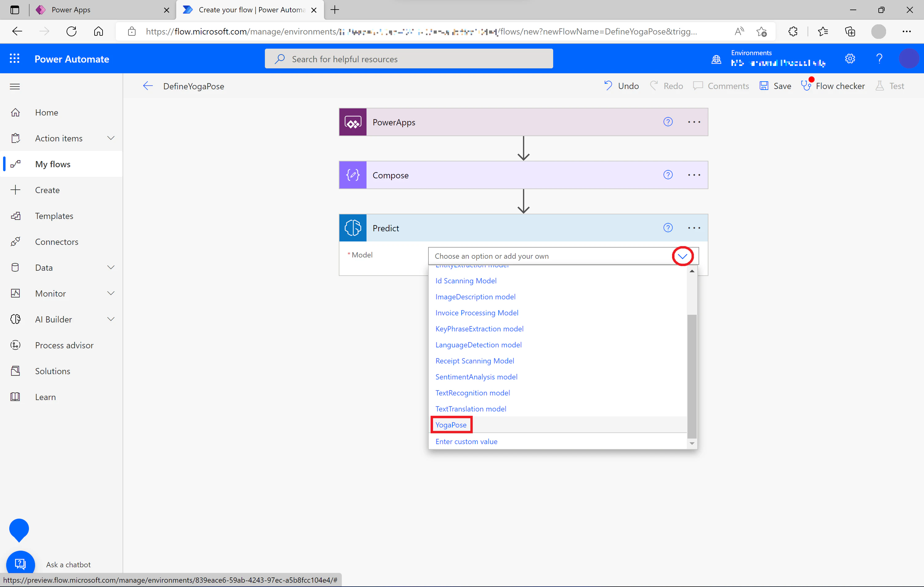Click the Environments globe icon
Image resolution: width=924 pixels, height=587 pixels.
(716, 59)
